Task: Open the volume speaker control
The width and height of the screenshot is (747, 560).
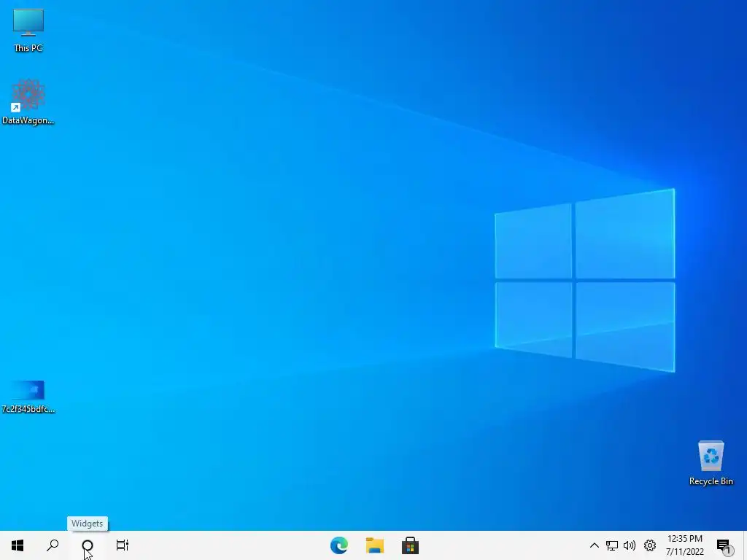Action: [630, 545]
